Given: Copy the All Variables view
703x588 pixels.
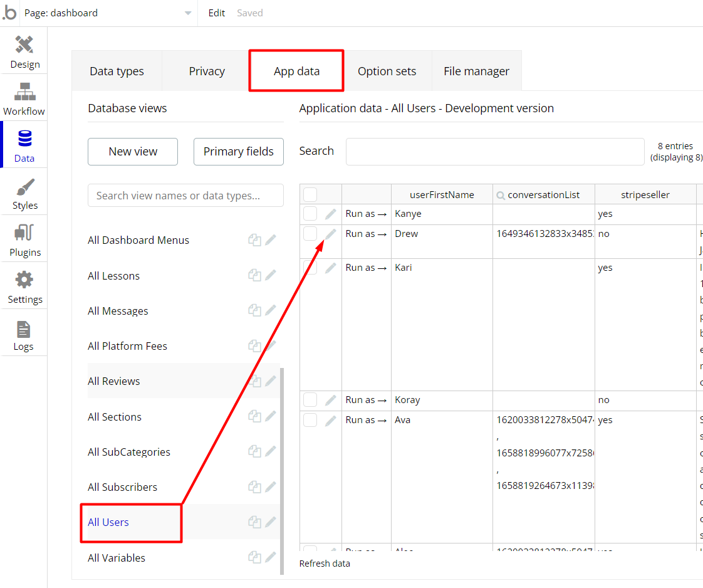Looking at the screenshot, I should (x=254, y=557).
